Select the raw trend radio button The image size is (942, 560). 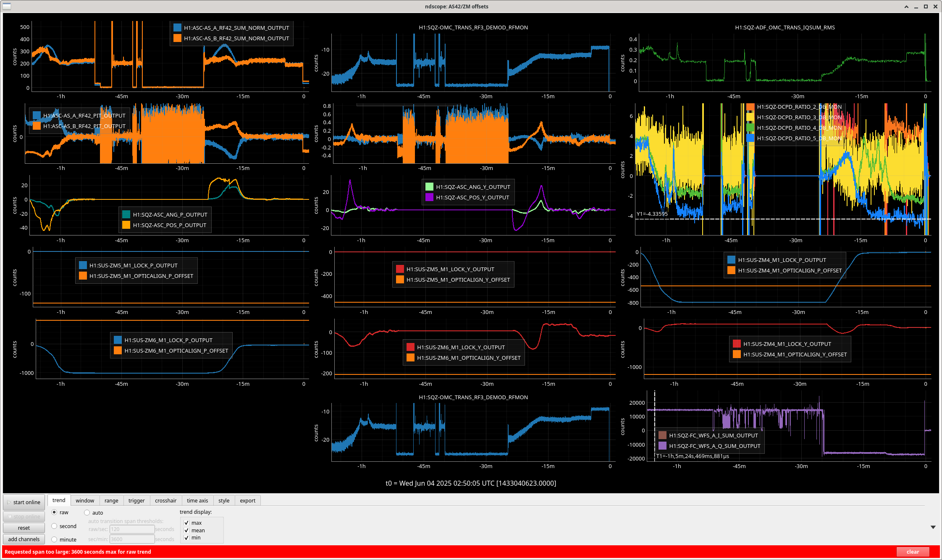(54, 512)
